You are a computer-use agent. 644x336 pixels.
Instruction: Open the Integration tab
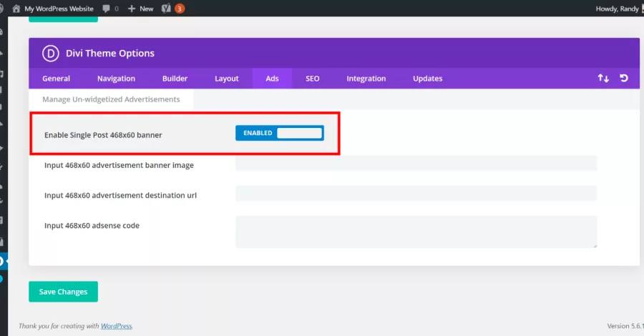click(366, 79)
